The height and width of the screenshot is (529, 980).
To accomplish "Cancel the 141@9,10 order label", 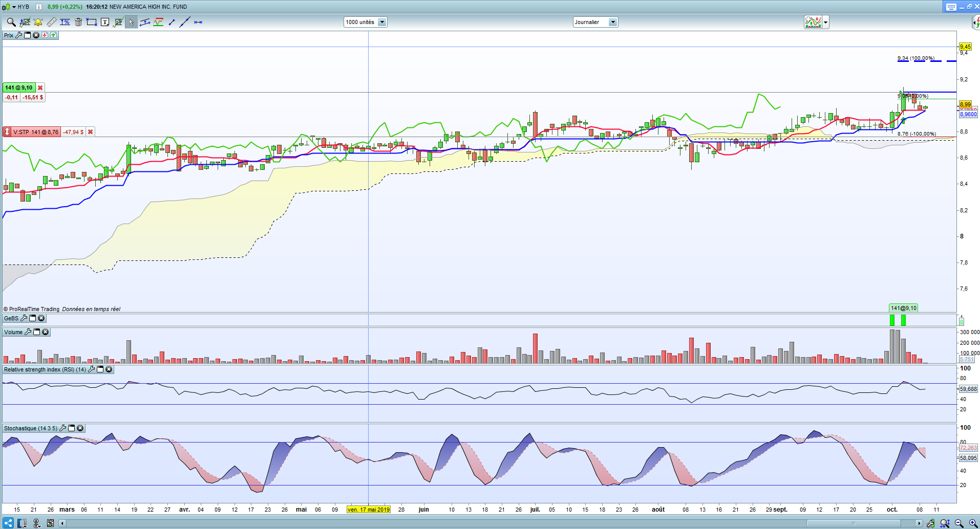I will [40, 87].
